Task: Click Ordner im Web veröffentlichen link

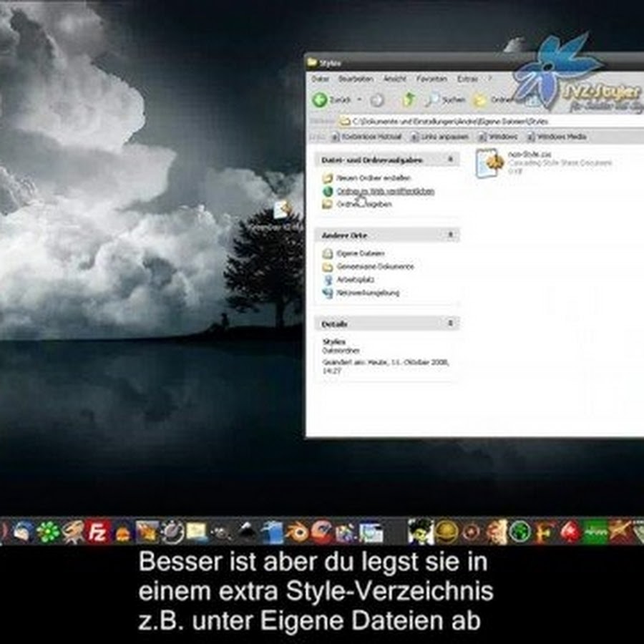Action: point(386,191)
